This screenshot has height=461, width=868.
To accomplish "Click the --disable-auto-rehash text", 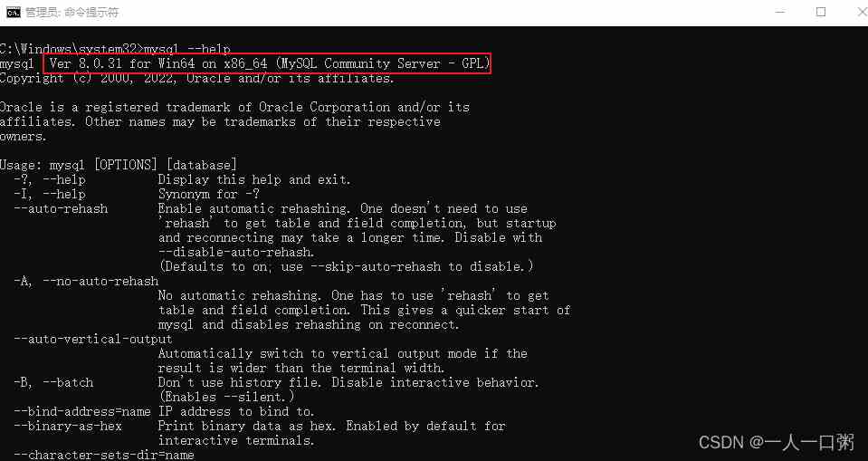I will (x=236, y=252).
